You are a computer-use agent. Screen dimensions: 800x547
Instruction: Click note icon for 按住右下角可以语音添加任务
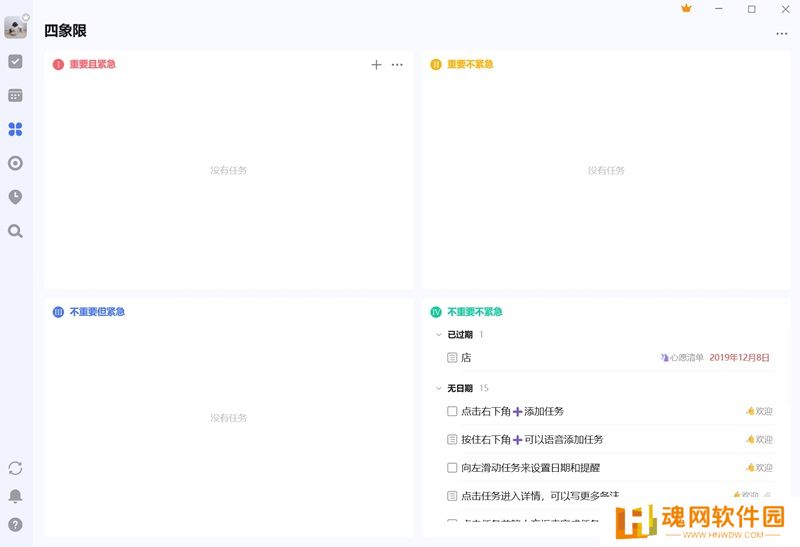click(452, 439)
